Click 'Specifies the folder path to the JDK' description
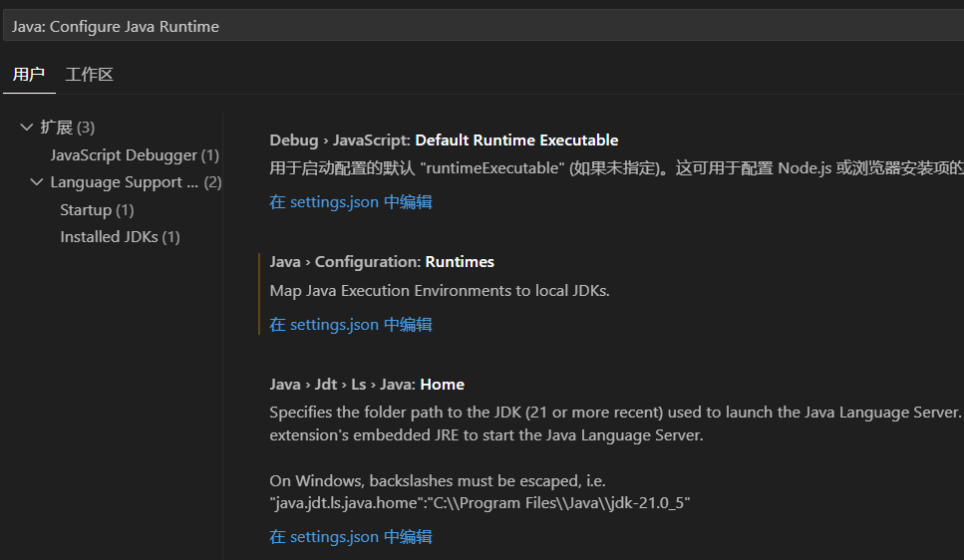 click(x=617, y=412)
